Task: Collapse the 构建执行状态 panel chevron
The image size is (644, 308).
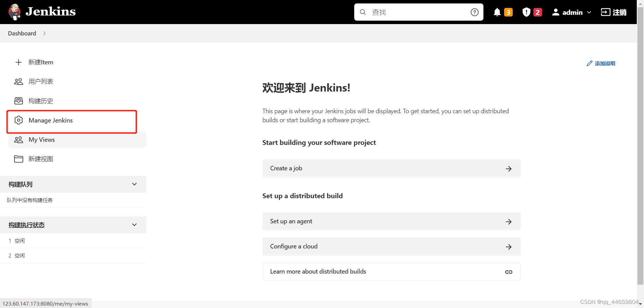Action: pyautogui.click(x=134, y=225)
